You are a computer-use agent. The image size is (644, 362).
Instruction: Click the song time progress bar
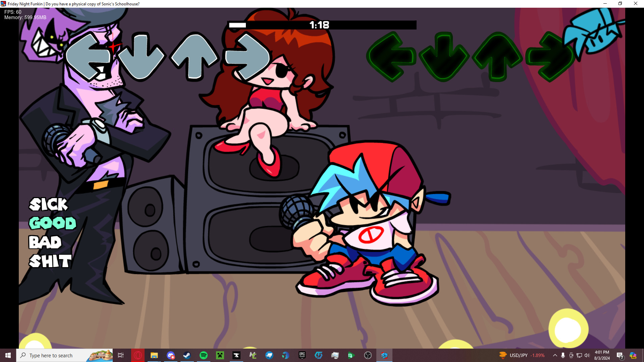pyautogui.click(x=322, y=25)
